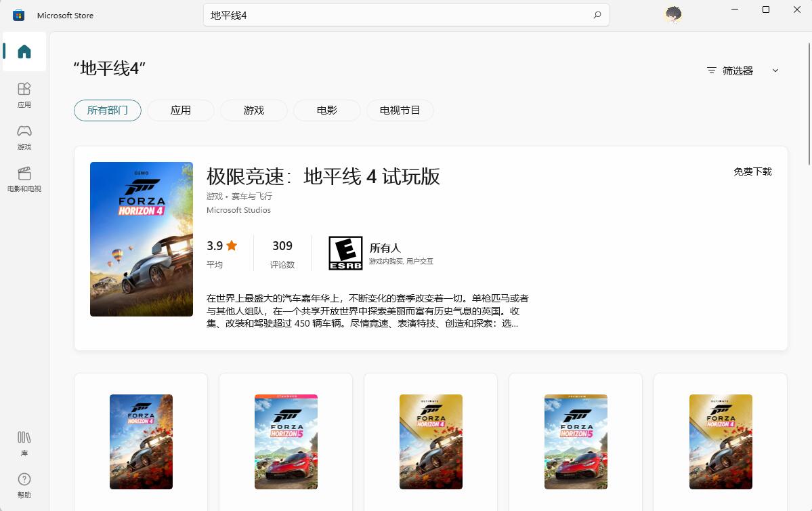Click the orange rating star
The height and width of the screenshot is (511, 812).
pyautogui.click(x=232, y=245)
